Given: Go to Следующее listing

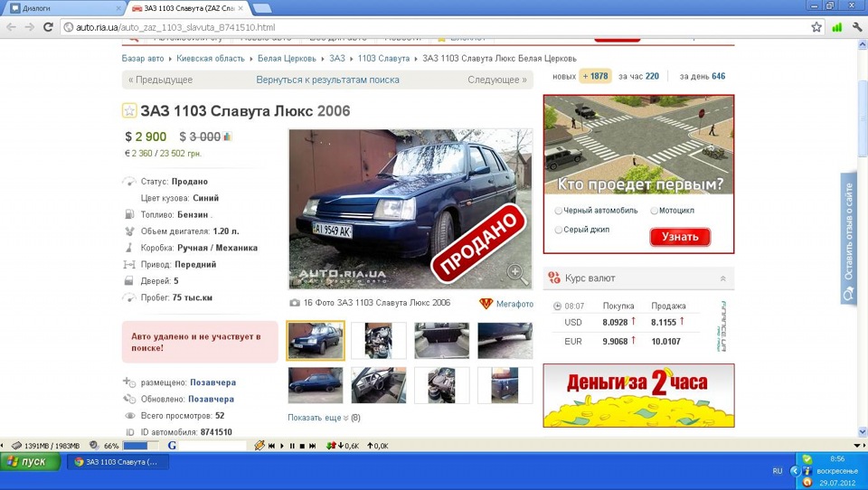Looking at the screenshot, I should (497, 80).
